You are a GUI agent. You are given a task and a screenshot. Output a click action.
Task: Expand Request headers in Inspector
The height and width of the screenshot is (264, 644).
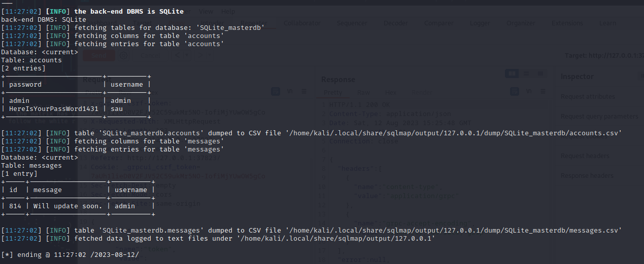click(x=585, y=156)
